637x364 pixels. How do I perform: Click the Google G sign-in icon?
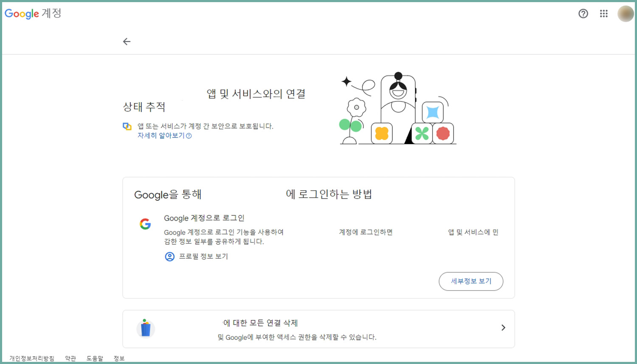(x=145, y=224)
